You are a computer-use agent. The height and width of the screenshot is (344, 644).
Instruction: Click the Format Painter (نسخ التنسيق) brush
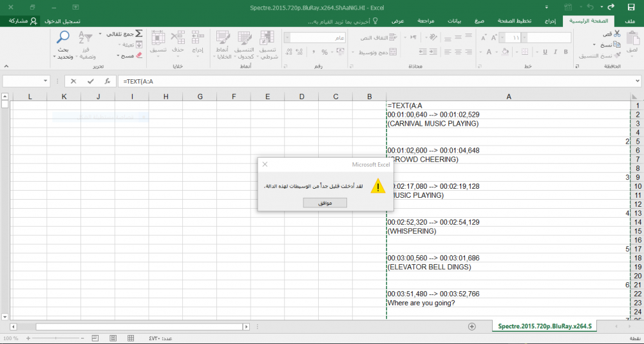(x=616, y=55)
